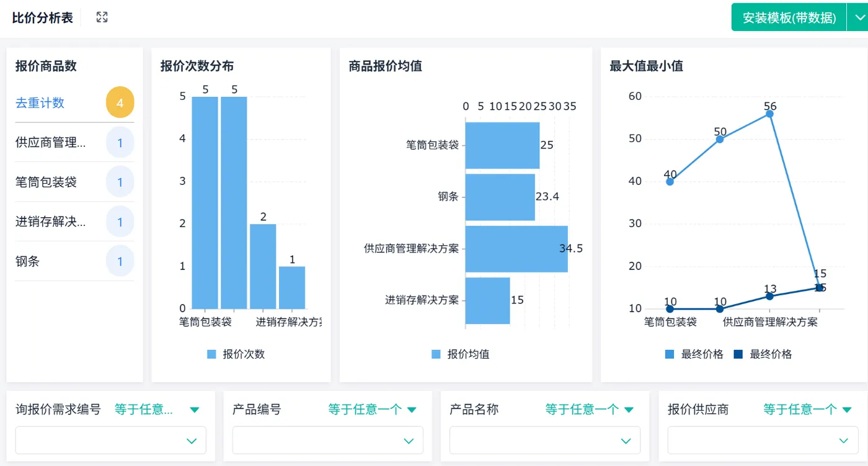Click the bar labeled 2 in 报价次数分布
Viewport: 868px width, 466px height.
pos(263,266)
